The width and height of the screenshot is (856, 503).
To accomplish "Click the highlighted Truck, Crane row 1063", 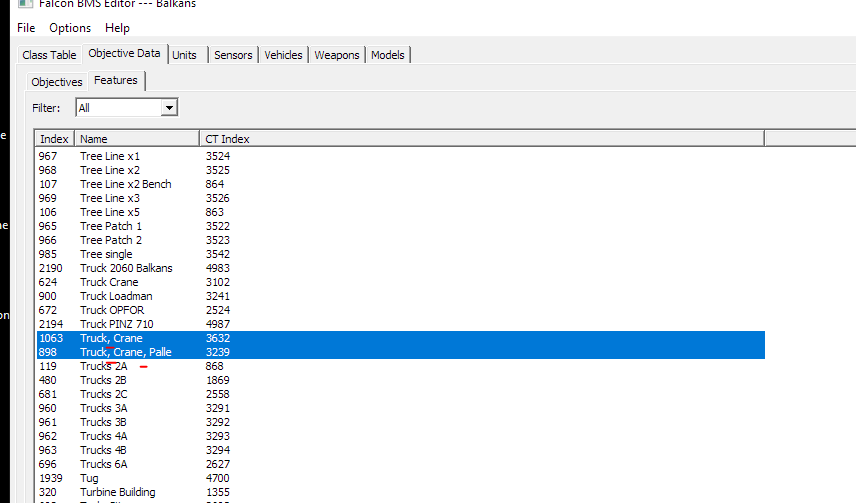I will tap(400, 338).
